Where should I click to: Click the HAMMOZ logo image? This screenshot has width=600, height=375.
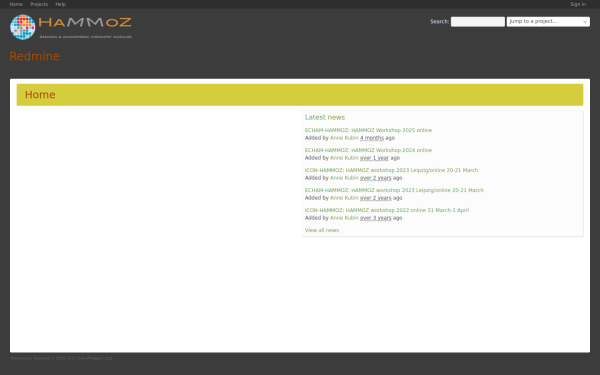[x=71, y=27]
